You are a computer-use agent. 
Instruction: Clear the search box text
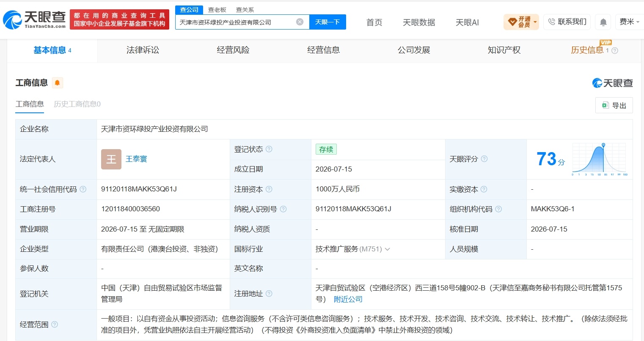coord(300,22)
